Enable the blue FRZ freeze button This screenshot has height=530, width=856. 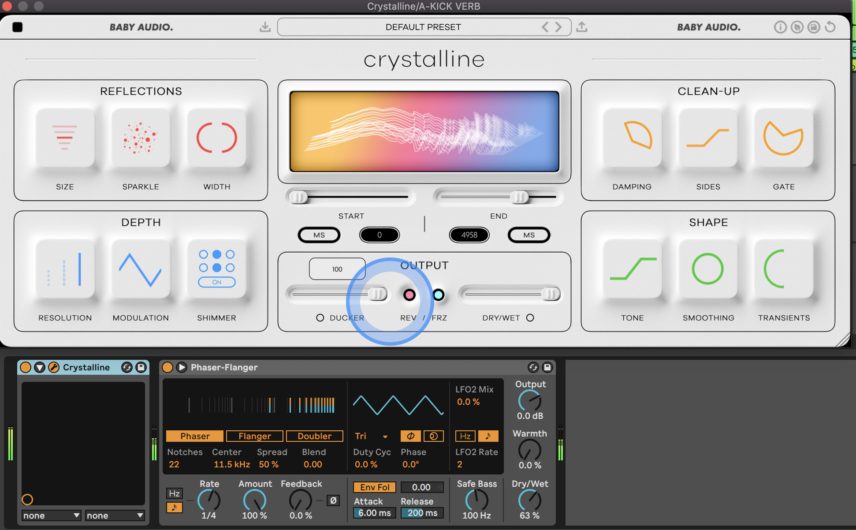click(438, 295)
